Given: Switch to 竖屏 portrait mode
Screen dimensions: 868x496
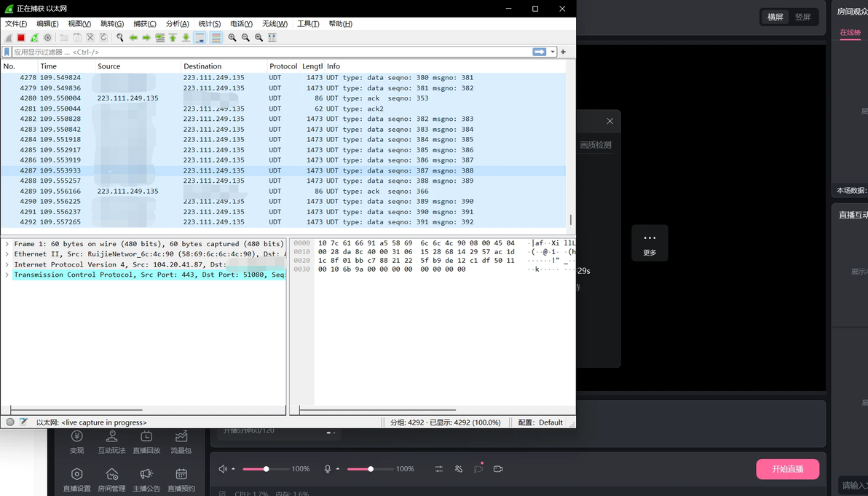Looking at the screenshot, I should [x=802, y=17].
